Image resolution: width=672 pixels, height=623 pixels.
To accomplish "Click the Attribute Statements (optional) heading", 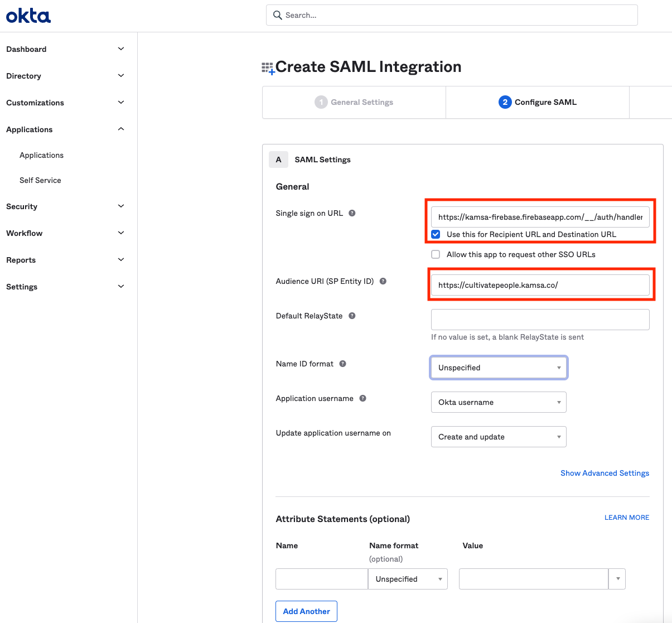I will click(x=343, y=519).
